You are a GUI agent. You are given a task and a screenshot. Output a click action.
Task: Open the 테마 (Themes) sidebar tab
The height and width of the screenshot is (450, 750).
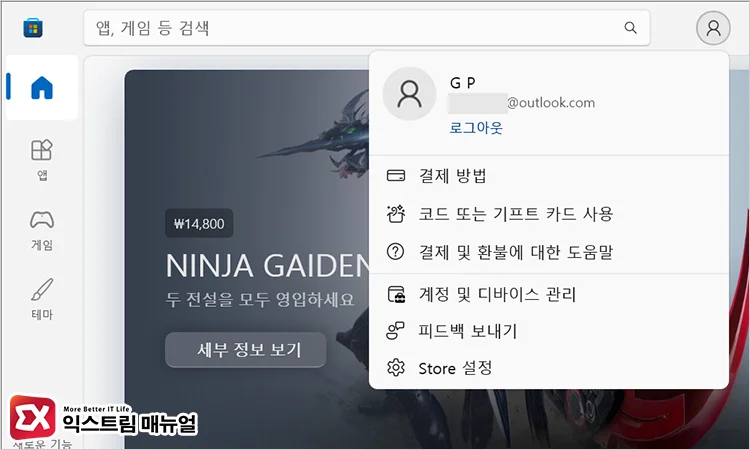[x=42, y=299]
